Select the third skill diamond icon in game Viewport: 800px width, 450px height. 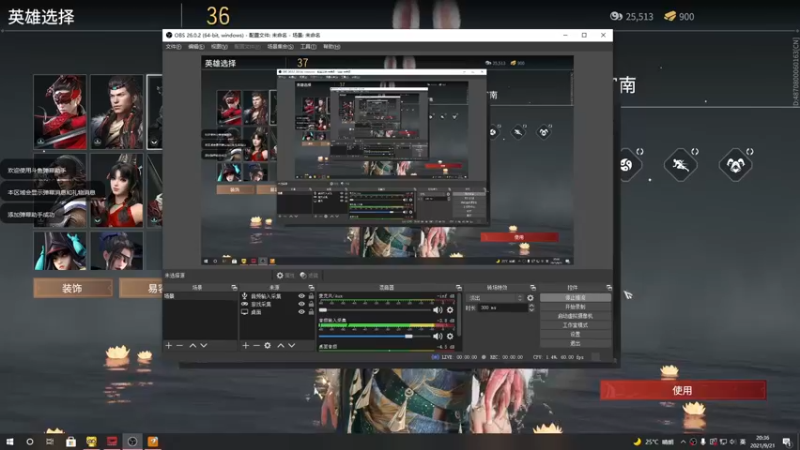click(735, 164)
